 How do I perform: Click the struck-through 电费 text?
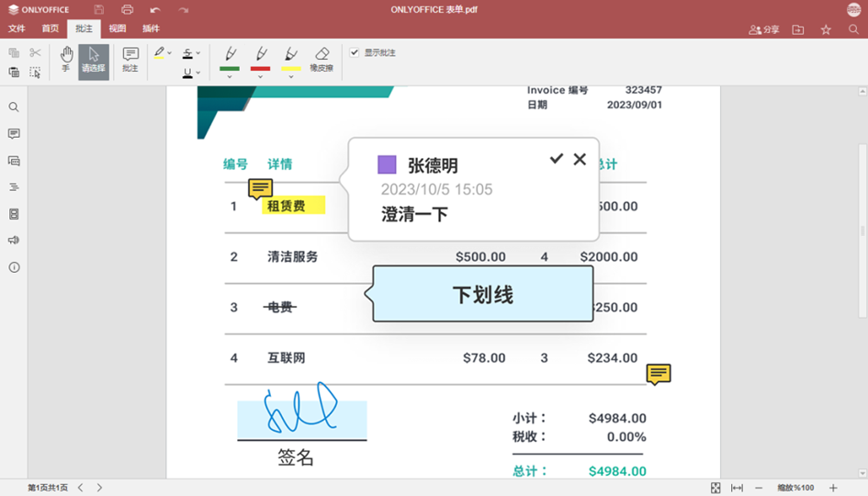coord(280,307)
